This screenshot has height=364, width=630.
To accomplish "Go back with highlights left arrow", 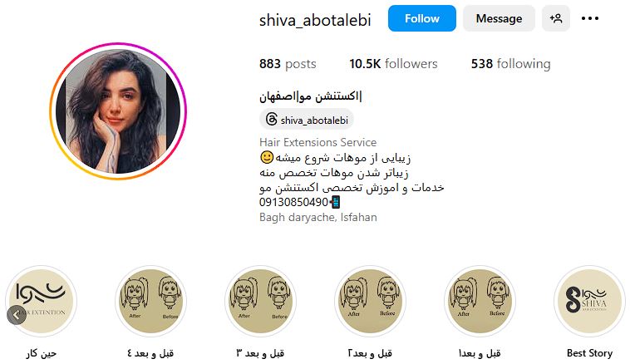I will click(x=17, y=316).
